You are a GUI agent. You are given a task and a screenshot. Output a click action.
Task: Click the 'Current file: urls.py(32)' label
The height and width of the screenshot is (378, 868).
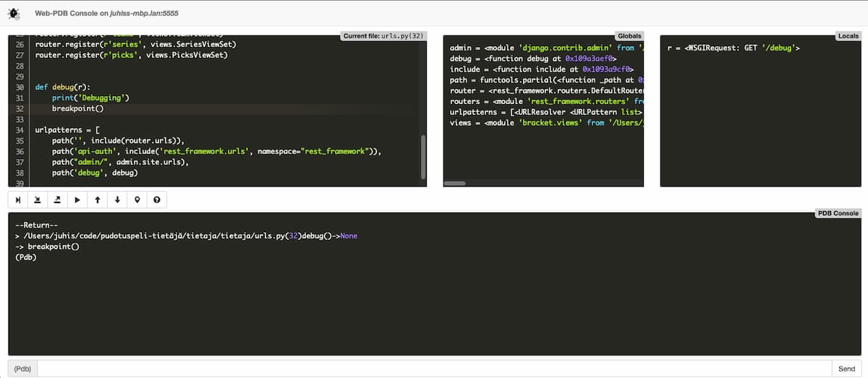pos(383,35)
